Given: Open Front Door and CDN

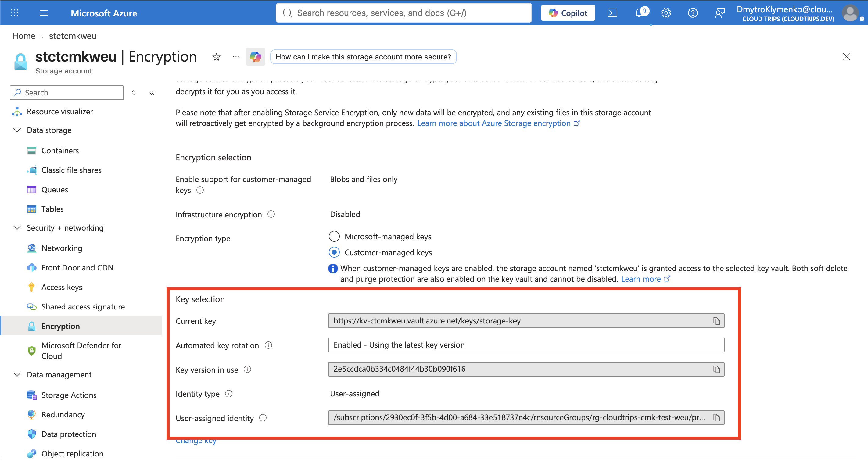Looking at the screenshot, I should click(x=77, y=268).
